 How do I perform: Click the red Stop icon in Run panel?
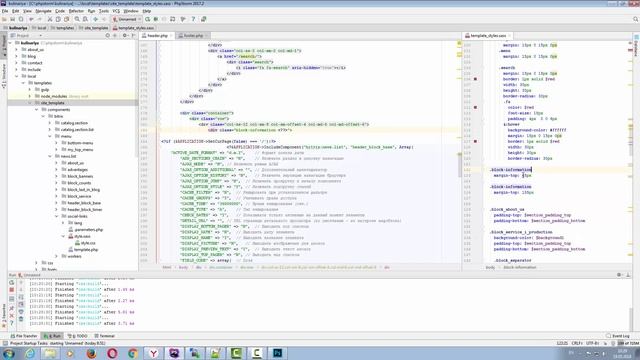(x=11, y=290)
